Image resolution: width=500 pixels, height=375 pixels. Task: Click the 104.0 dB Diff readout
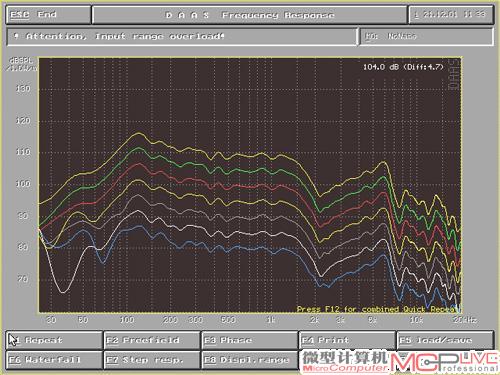[403, 67]
